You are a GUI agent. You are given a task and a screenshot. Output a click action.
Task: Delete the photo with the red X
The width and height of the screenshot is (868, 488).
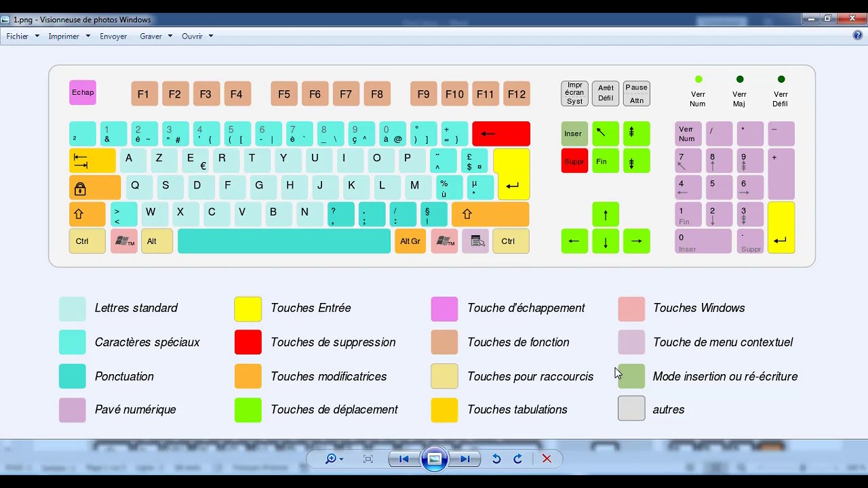click(x=547, y=459)
